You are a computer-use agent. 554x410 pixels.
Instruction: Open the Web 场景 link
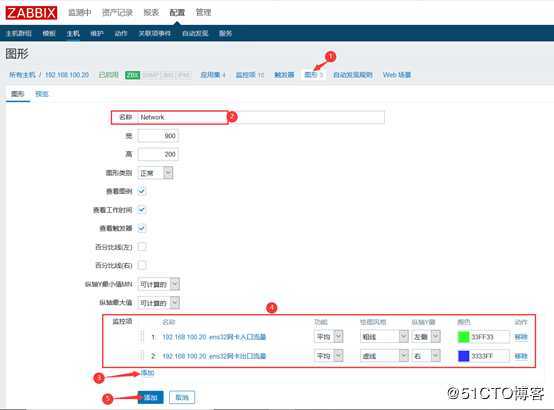coord(397,75)
